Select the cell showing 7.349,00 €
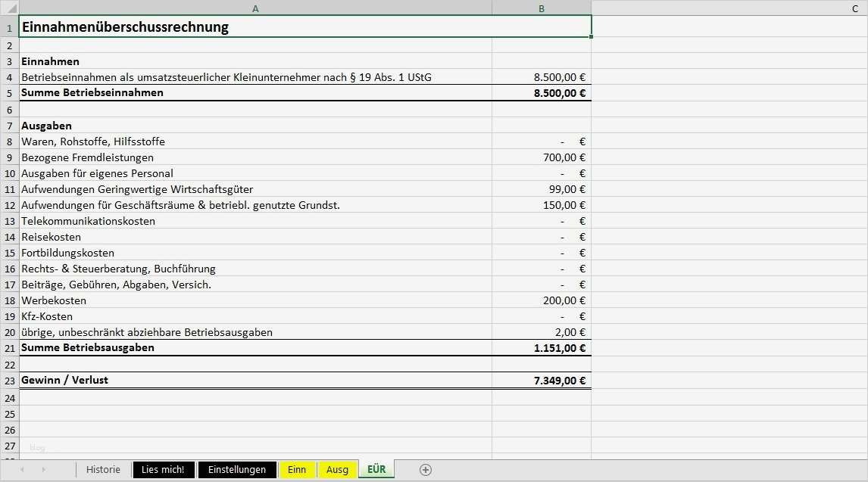Screen dimensions: 868x482 [541, 380]
